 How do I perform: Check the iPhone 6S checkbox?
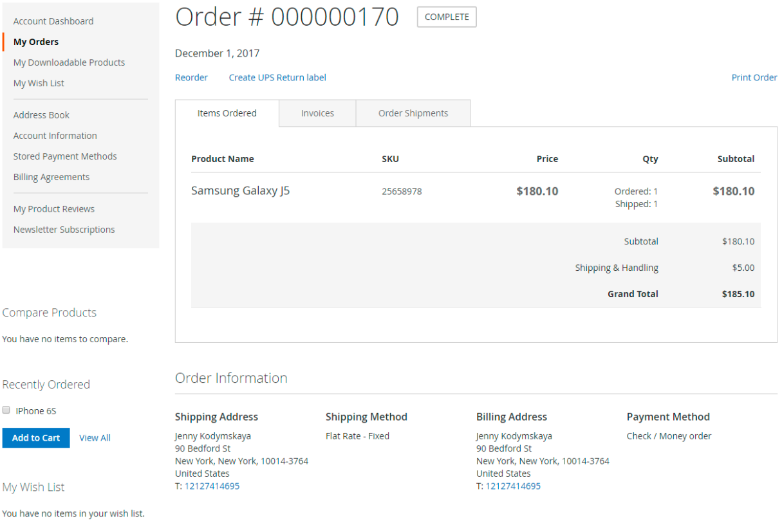pos(6,410)
